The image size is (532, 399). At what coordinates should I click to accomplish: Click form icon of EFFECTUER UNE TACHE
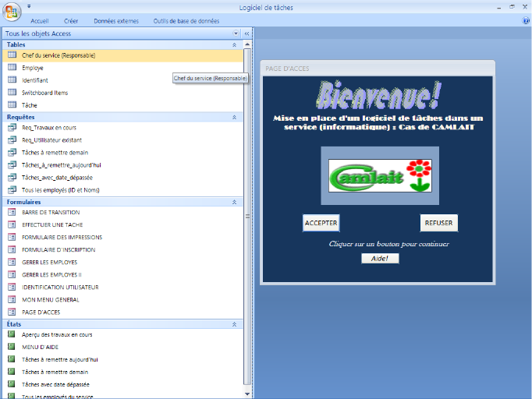point(12,224)
